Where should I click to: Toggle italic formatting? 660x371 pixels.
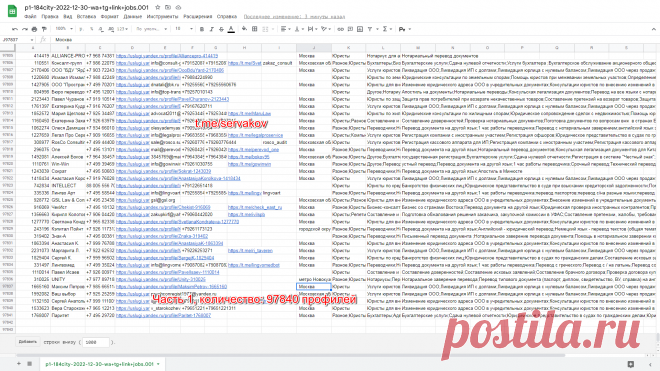point(211,29)
